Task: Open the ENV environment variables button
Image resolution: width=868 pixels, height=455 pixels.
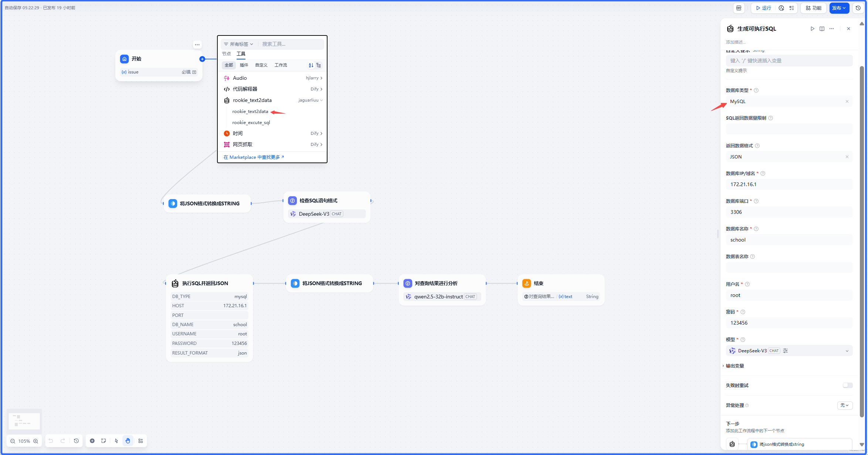Action: point(739,8)
